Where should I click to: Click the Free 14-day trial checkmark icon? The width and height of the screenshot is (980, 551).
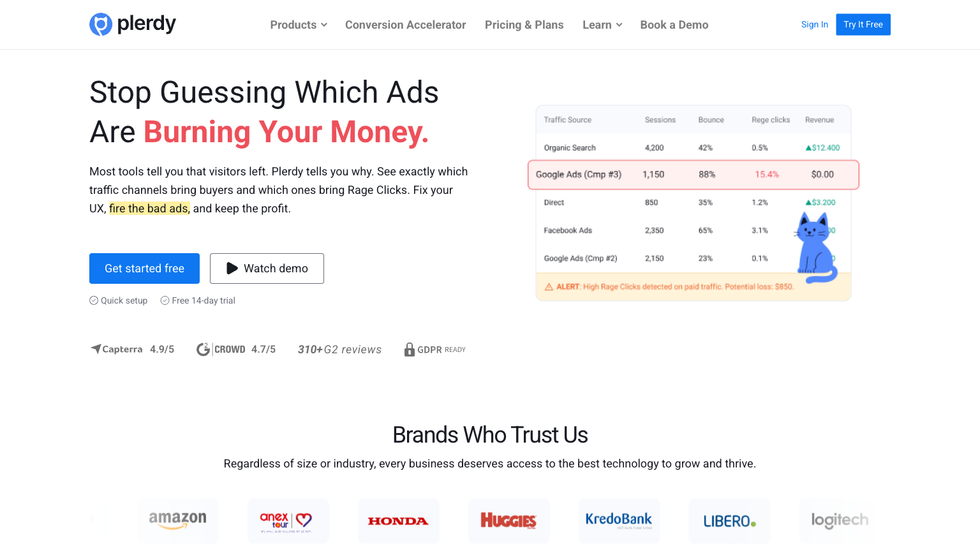click(165, 300)
